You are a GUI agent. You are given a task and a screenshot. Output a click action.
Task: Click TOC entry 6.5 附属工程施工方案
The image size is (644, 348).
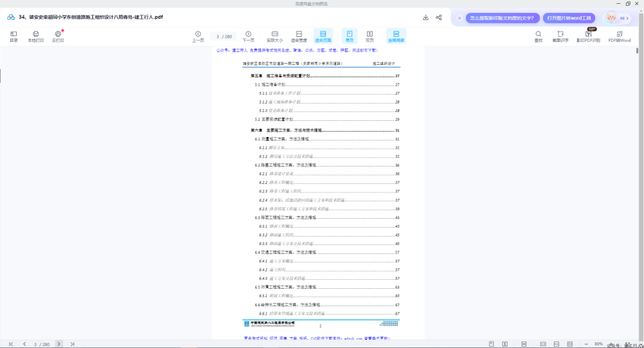click(x=327, y=288)
